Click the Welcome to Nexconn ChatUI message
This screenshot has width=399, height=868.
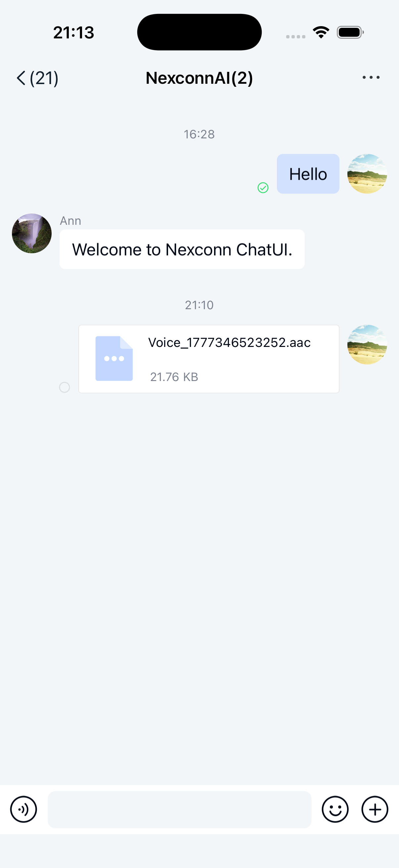pyautogui.click(x=182, y=249)
